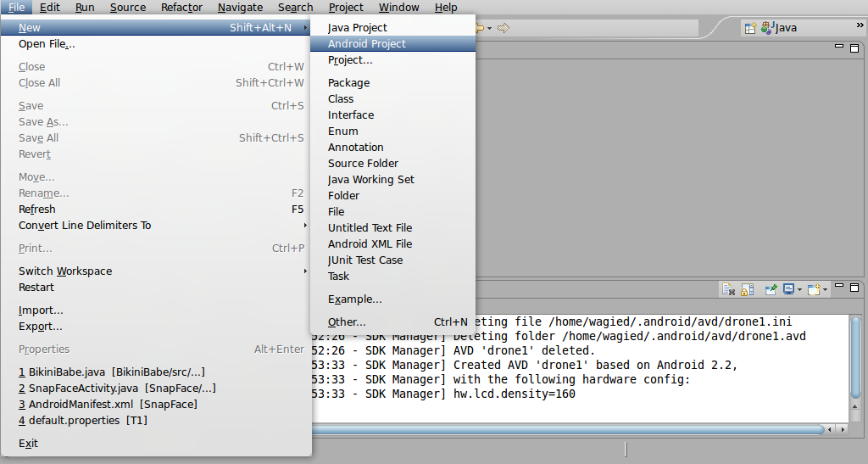
Task: Reopen recent file default.properties
Action: [156, 420]
